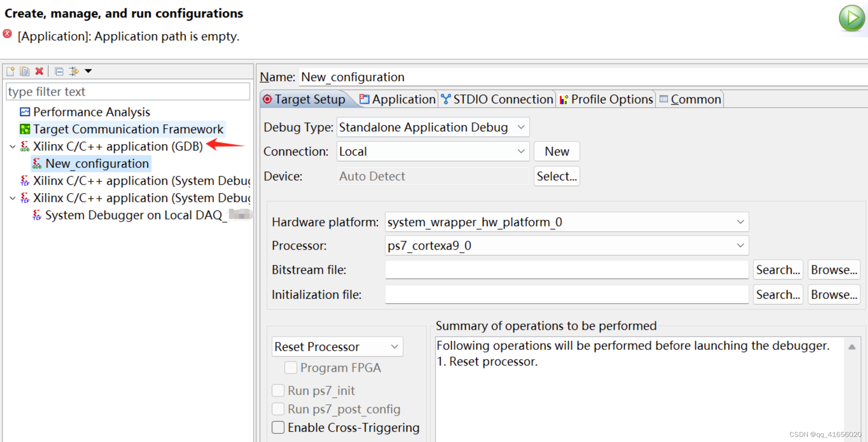This screenshot has width=868, height=442.
Task: Click the New button next to Connection
Action: 556,151
